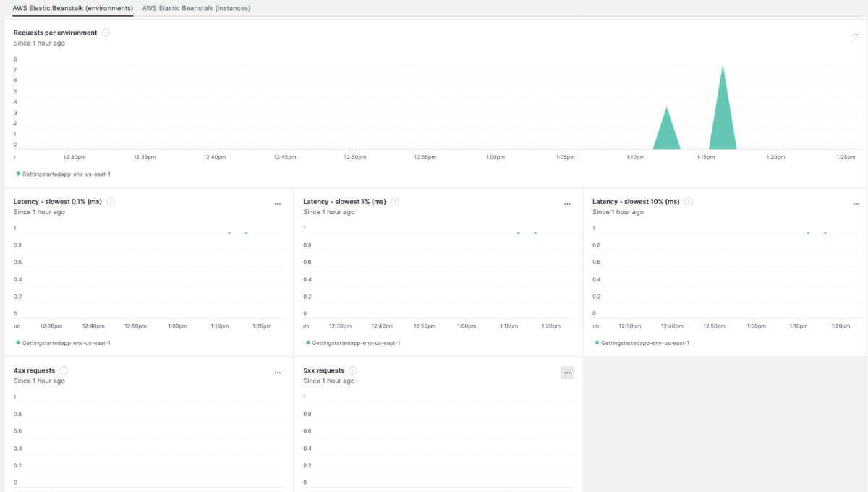
Task: Click 12:45pm label on Requests per environment axis
Action: (285, 157)
